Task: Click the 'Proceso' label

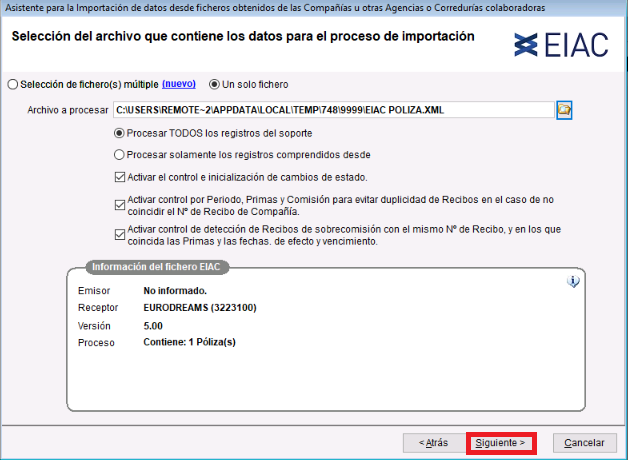Action: 96,343
